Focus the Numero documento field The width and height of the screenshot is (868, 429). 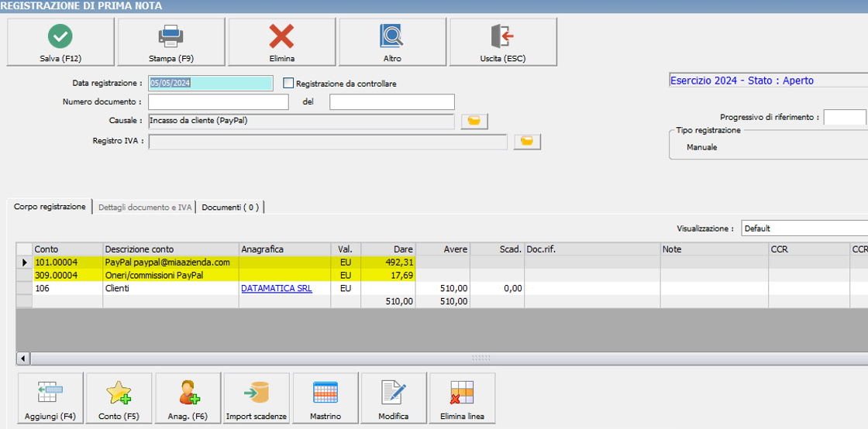pos(218,101)
